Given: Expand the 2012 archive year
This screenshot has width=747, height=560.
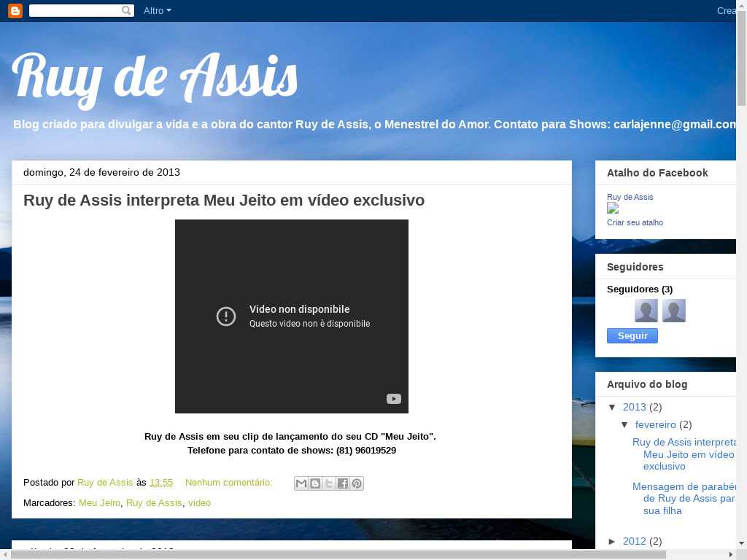Looking at the screenshot, I should point(613,542).
